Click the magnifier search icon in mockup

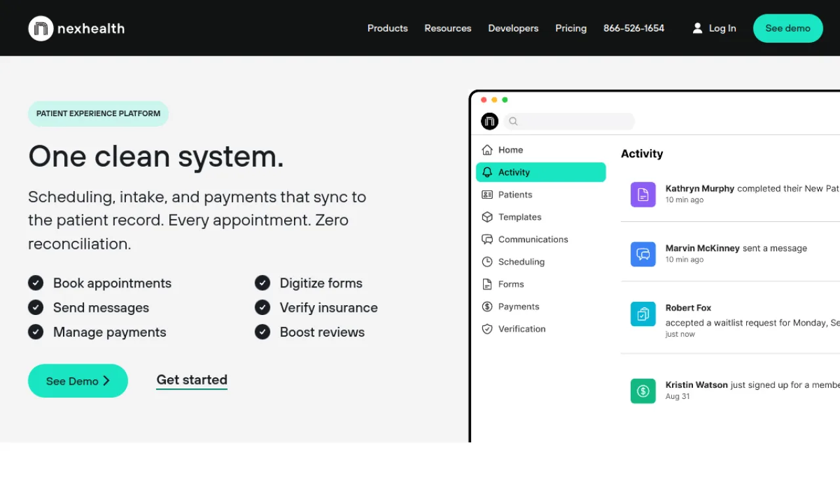click(x=513, y=121)
